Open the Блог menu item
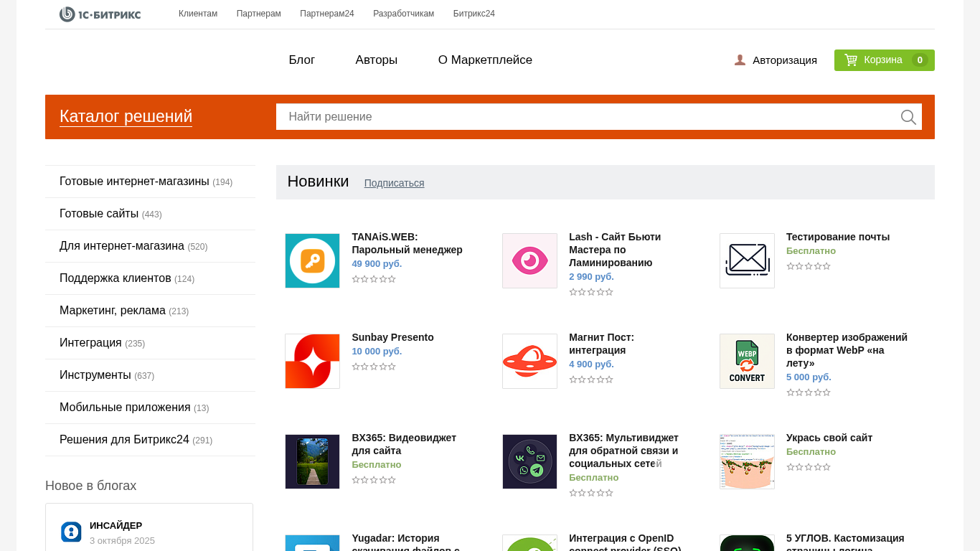980x551 pixels. click(x=302, y=60)
